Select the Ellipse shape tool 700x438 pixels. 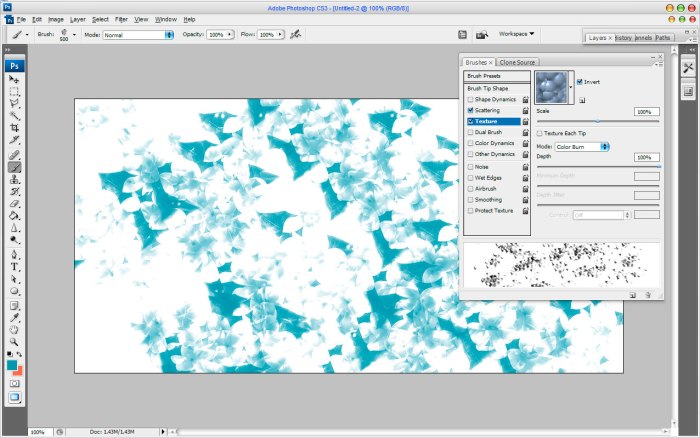click(x=14, y=291)
